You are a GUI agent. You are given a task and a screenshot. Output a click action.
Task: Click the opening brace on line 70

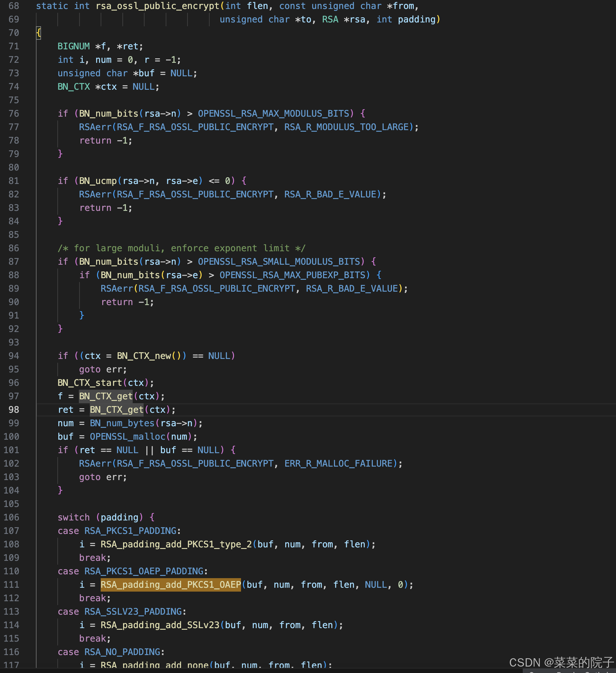pyautogui.click(x=38, y=33)
